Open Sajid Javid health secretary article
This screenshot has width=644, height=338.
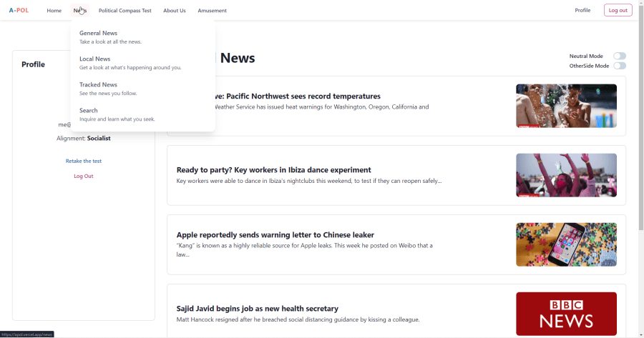257,309
